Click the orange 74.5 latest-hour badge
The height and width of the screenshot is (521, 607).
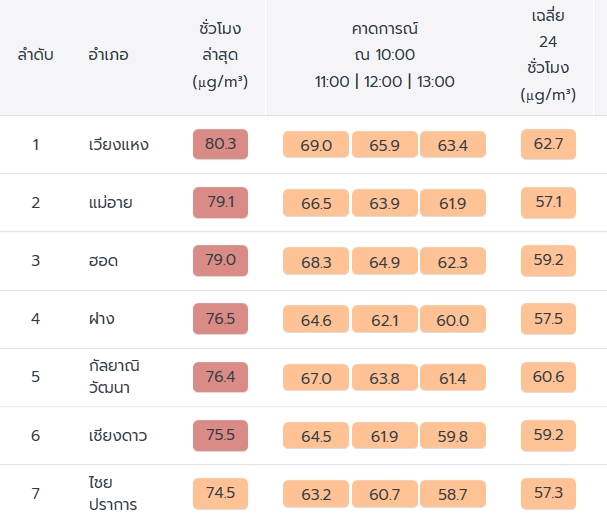(x=220, y=493)
